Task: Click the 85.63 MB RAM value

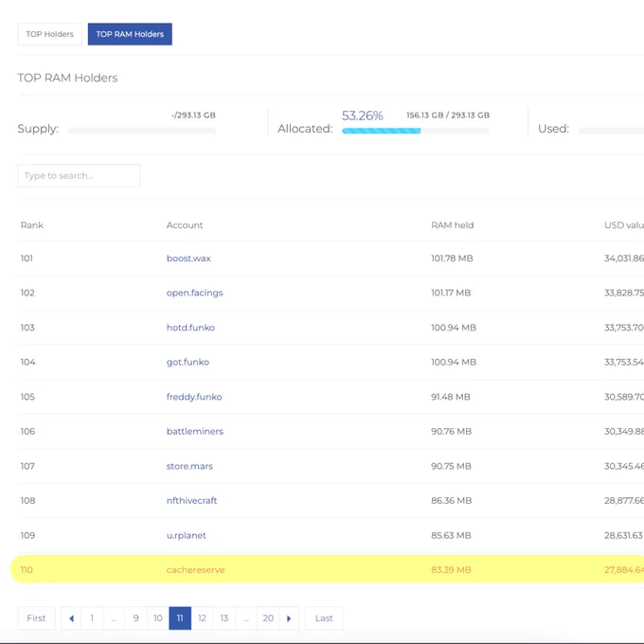Action: tap(451, 536)
